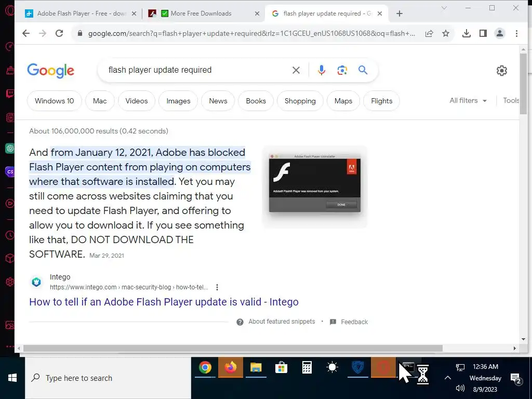The width and height of the screenshot is (532, 399).
Task: Click the chip-shaped icon in Opera sidebar
Action: [10, 118]
